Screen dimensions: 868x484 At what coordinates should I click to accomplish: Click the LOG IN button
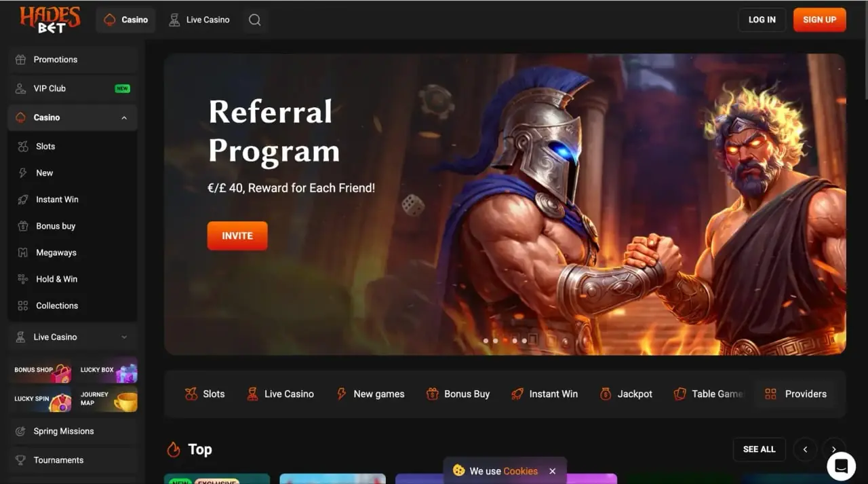point(762,20)
